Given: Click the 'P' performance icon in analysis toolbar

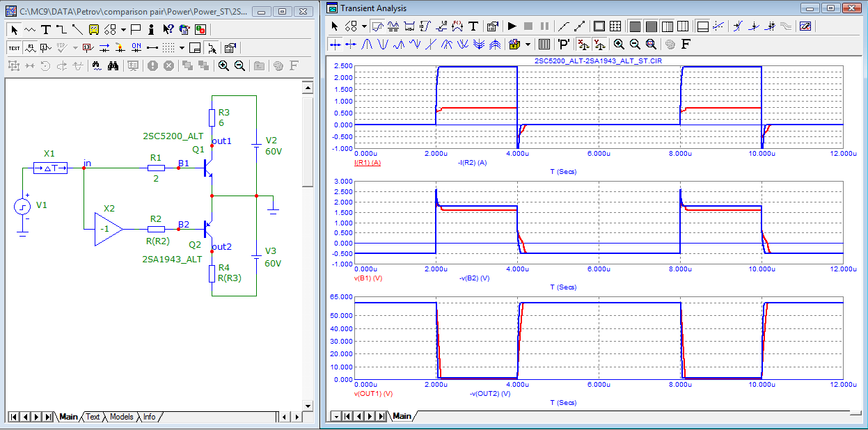Looking at the screenshot, I should 564,45.
